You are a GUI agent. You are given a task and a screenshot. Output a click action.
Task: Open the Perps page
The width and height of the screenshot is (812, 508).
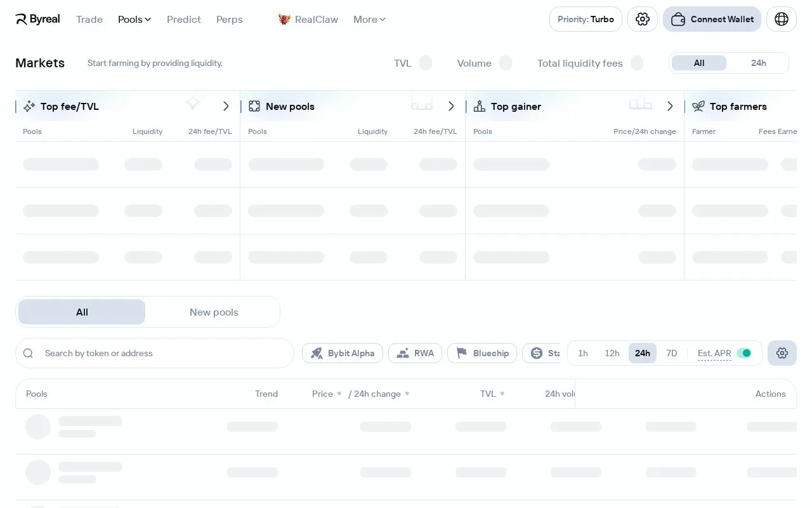(230, 20)
